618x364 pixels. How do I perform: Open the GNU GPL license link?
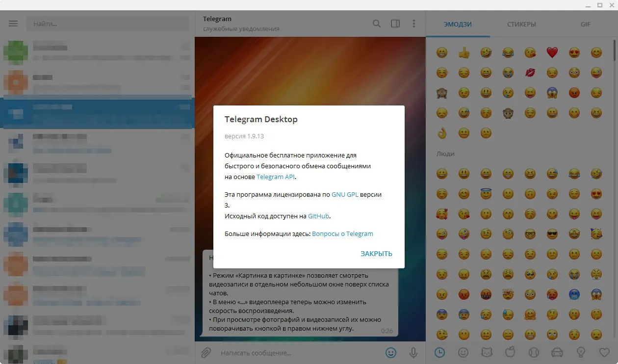(x=345, y=194)
